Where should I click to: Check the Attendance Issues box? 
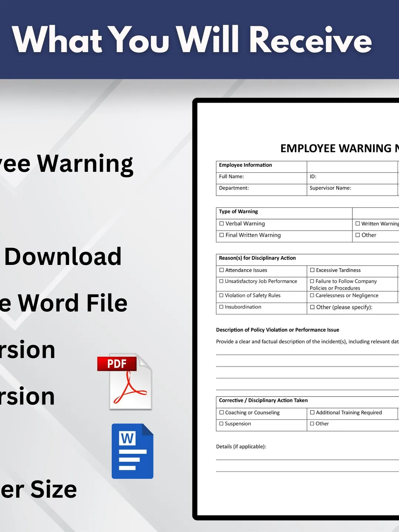(x=222, y=270)
